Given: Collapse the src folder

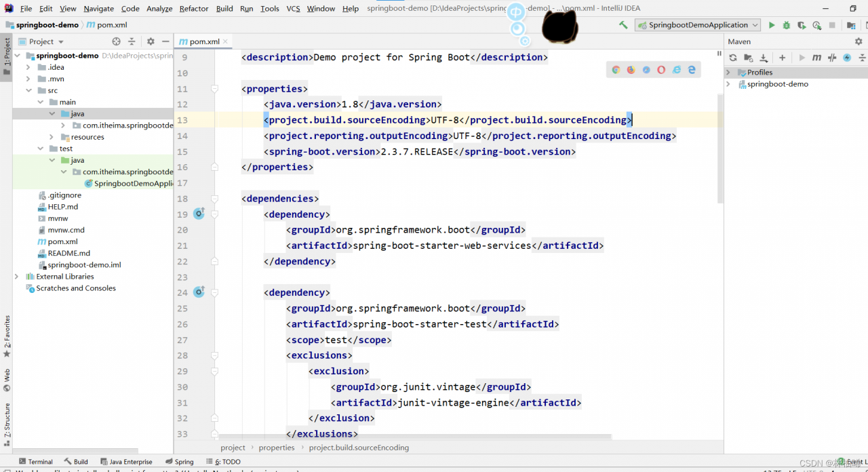Looking at the screenshot, I should (28, 90).
